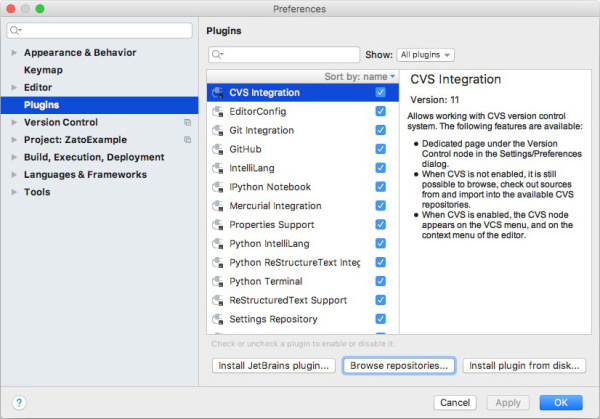Click the Cancel button

455,403
